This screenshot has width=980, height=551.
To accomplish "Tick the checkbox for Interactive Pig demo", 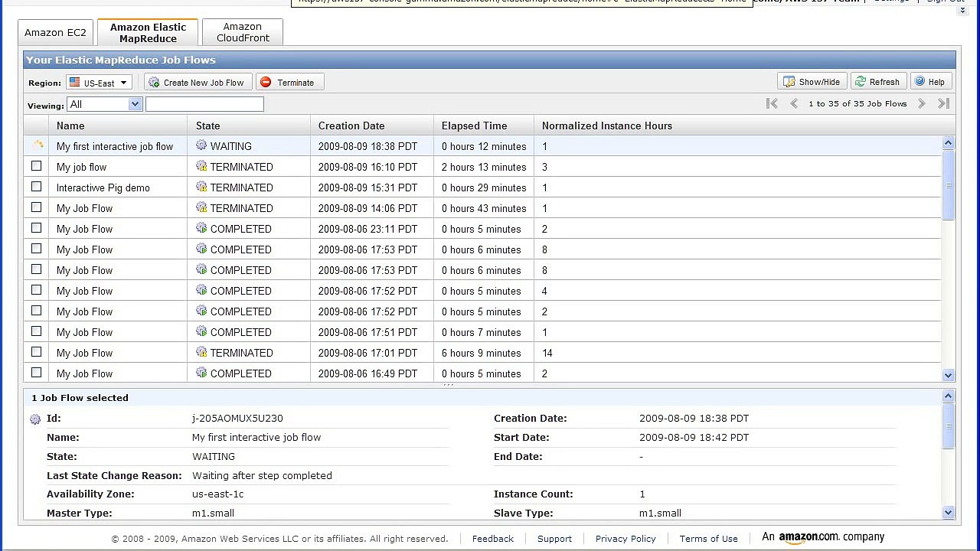I will 36,187.
